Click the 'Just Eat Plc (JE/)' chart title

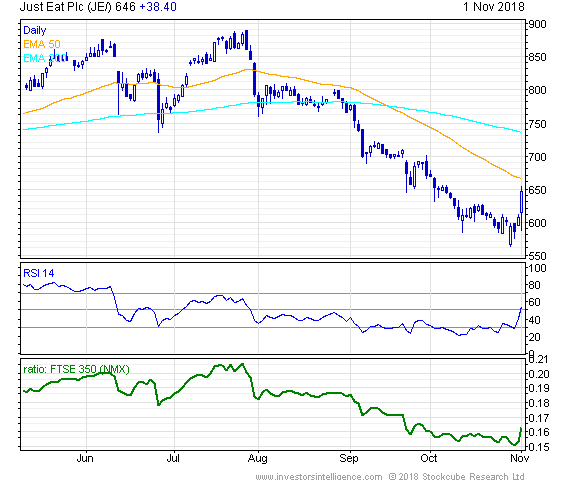(x=66, y=7)
